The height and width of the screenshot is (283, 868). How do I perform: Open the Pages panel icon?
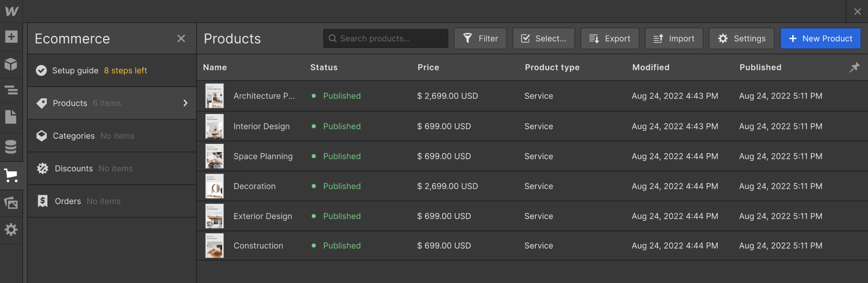11,117
